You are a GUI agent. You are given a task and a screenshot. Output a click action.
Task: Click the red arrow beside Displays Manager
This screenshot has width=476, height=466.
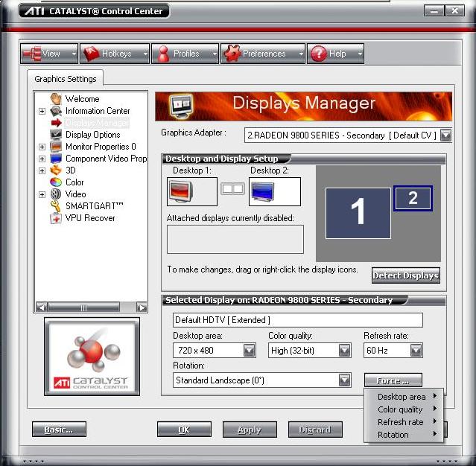[57, 123]
